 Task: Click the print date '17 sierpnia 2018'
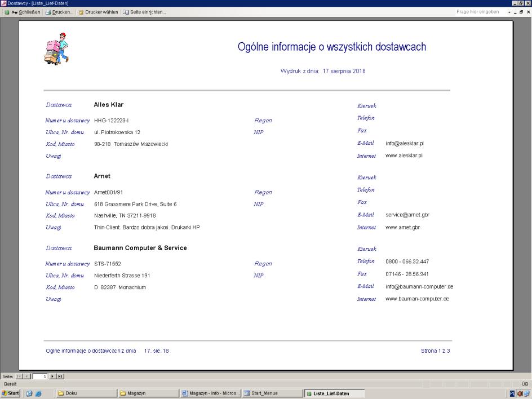tap(344, 71)
